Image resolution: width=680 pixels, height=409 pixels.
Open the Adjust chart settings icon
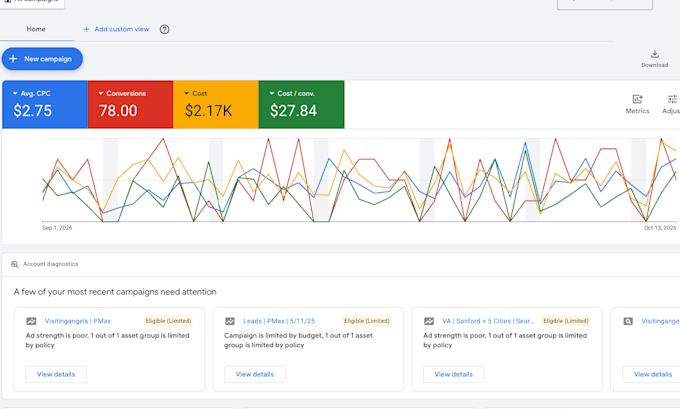pyautogui.click(x=671, y=104)
